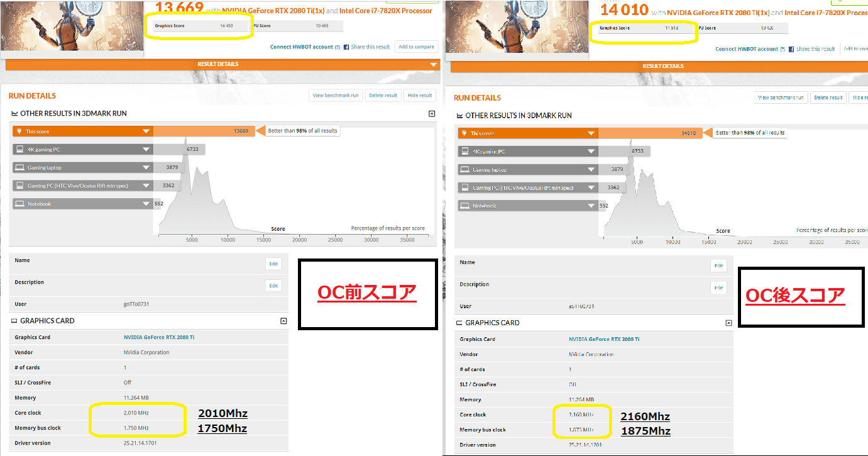Viewport: 868px width, 456px height.
Task: Open Graphics Card RTX 2080 Ti link, 14010 page
Action: point(604,339)
